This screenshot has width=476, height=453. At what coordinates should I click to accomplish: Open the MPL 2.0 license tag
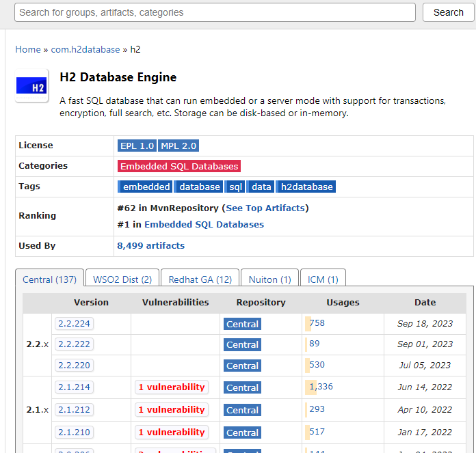pos(178,146)
